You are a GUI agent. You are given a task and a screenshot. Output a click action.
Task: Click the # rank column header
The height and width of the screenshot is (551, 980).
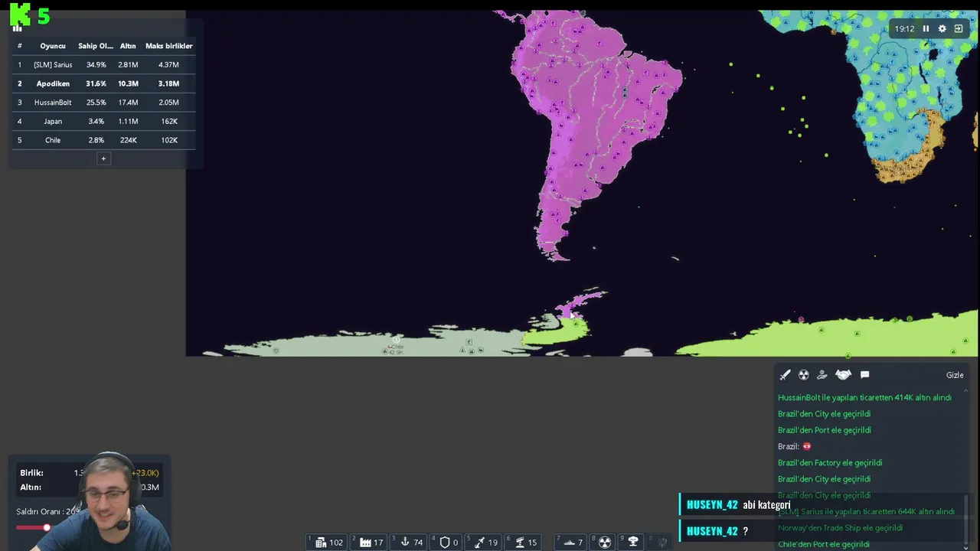pos(20,46)
